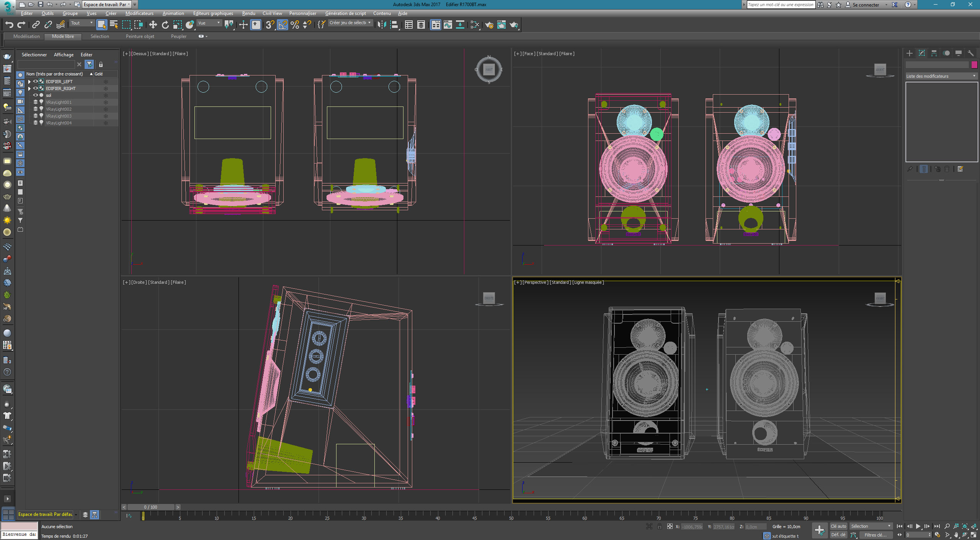Screen dimensions: 980x540
Task: Open the Mirror tool icon
Action: click(x=382, y=25)
